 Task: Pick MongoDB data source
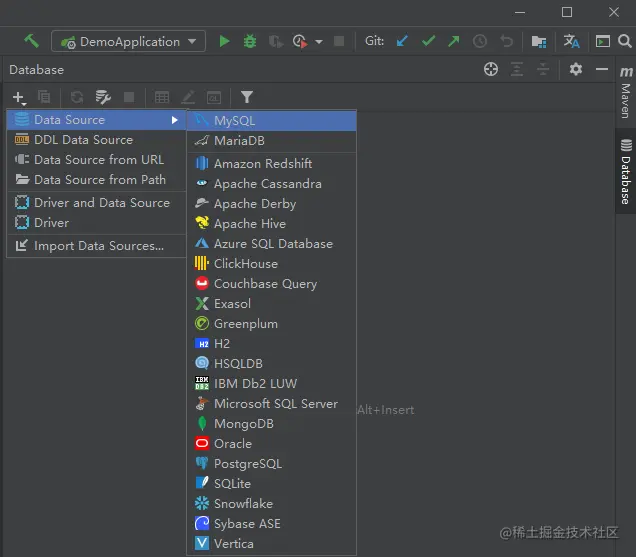[x=272, y=424]
